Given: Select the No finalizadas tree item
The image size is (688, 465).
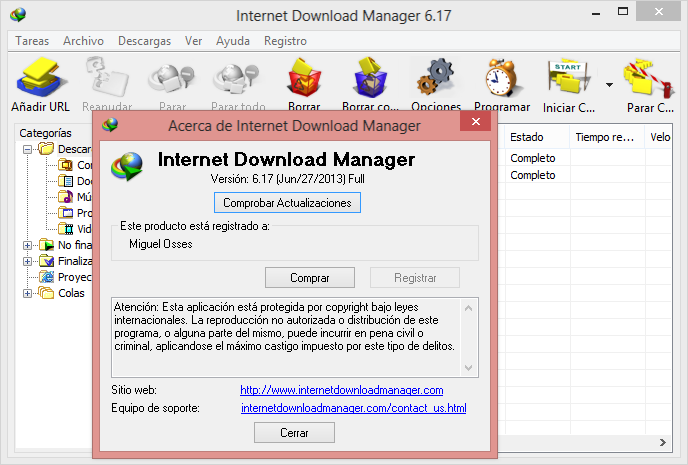Looking at the screenshot, I should pos(65,245).
